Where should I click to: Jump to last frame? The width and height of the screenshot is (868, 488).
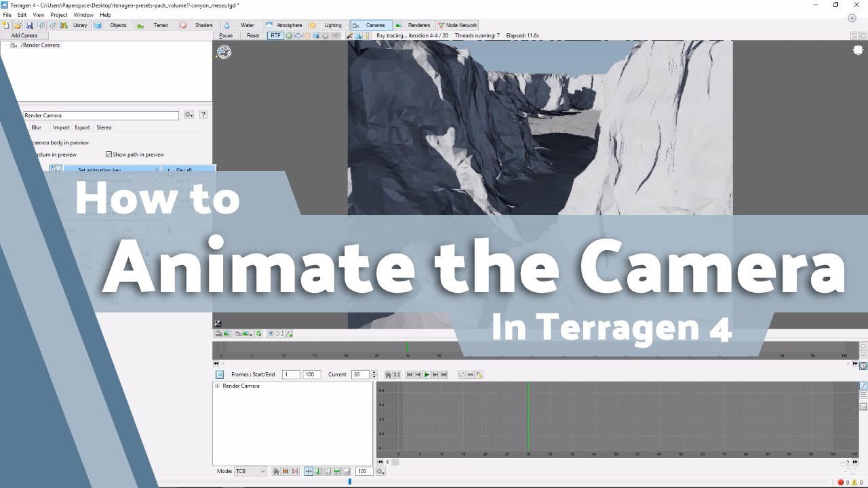click(x=444, y=374)
